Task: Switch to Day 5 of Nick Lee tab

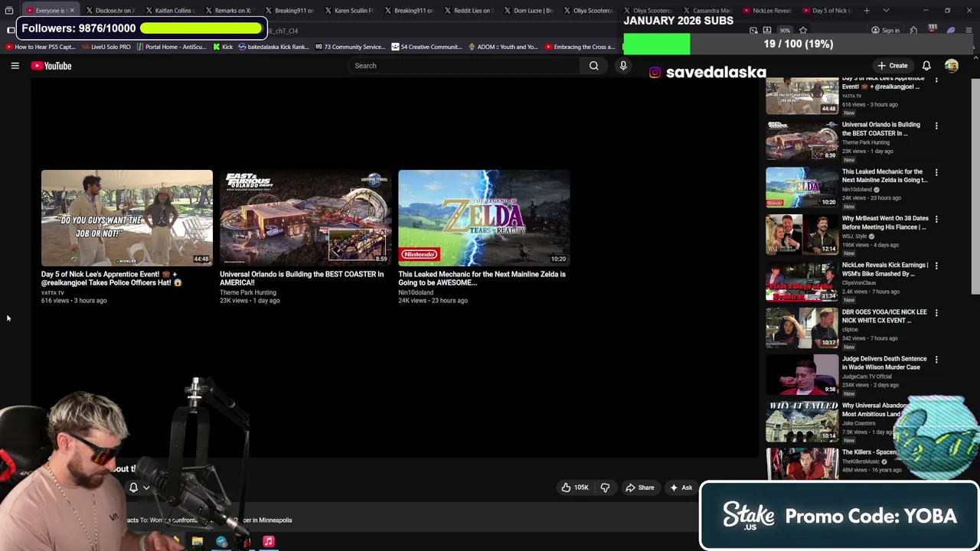Action: tap(828, 11)
